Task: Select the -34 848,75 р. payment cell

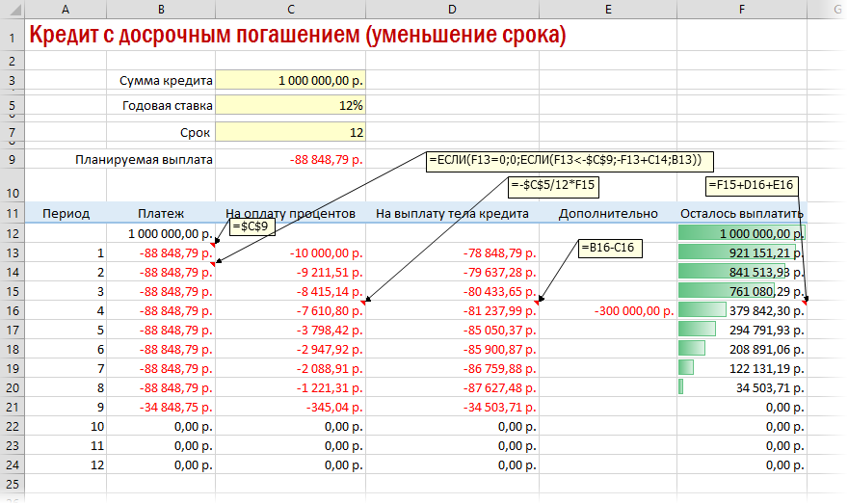Action: coord(160,407)
